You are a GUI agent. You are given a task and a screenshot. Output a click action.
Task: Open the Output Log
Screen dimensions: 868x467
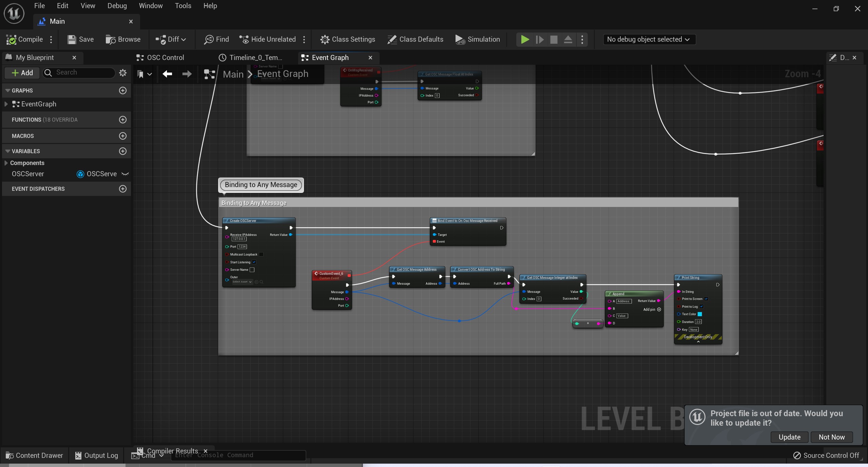97,455
